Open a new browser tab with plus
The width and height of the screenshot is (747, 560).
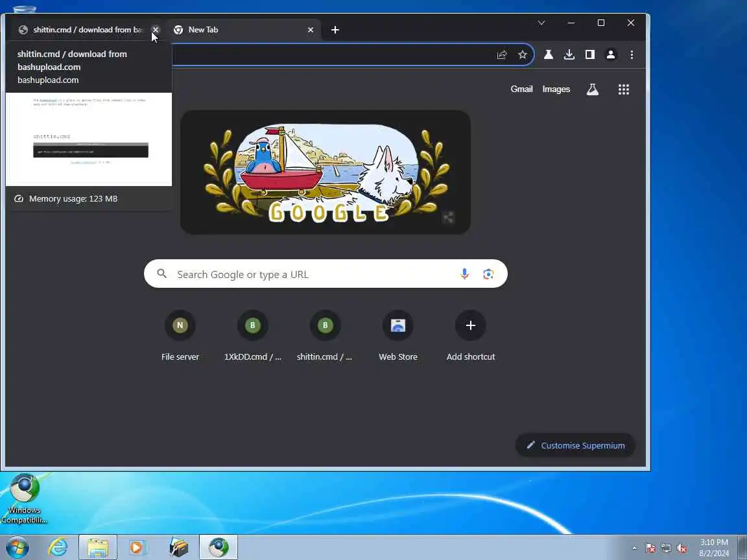pyautogui.click(x=335, y=30)
